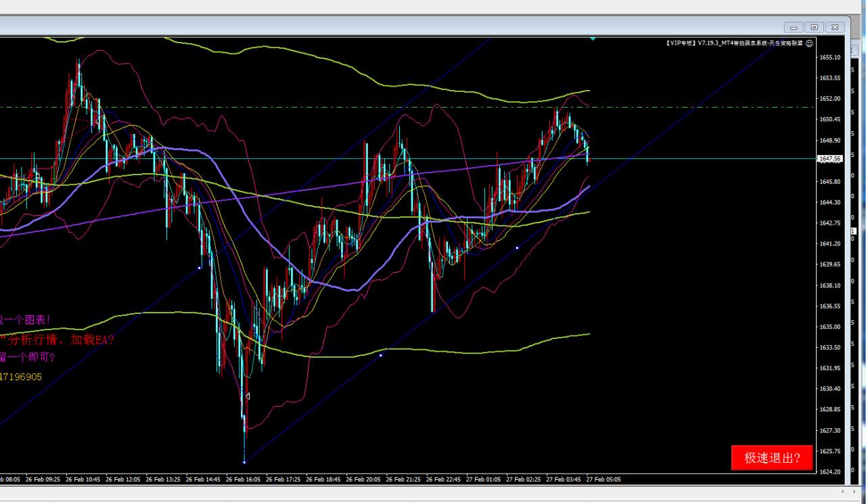Click time axis label 26 Feb 13:25
The height and width of the screenshot is (504, 866).
tap(163, 480)
